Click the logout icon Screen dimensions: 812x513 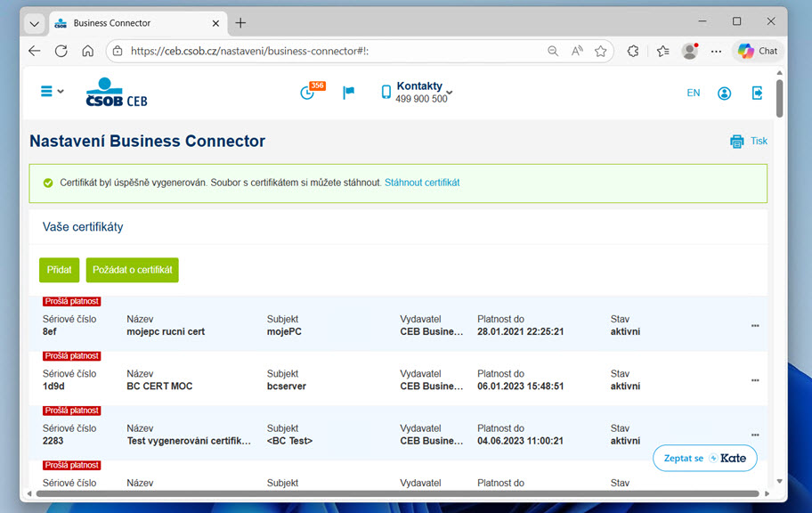tap(757, 93)
